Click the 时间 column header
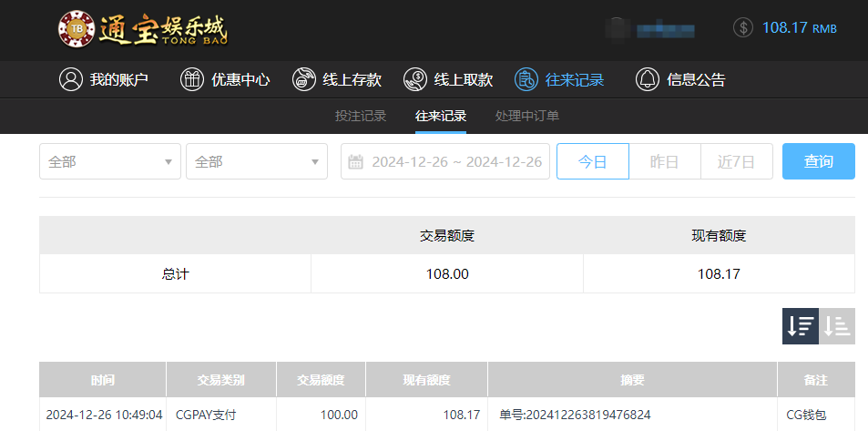 (x=103, y=380)
